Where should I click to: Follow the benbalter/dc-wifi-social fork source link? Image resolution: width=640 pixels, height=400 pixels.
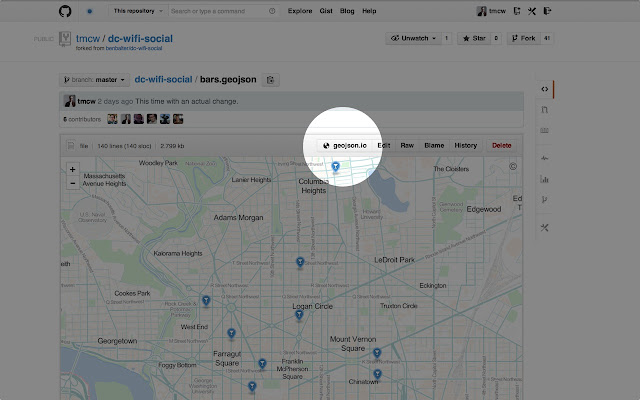[134, 48]
